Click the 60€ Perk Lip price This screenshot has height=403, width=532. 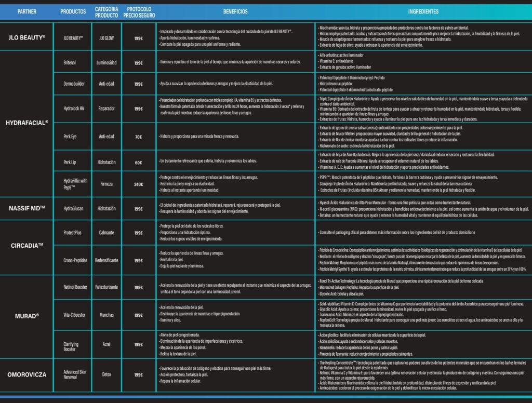138,163
